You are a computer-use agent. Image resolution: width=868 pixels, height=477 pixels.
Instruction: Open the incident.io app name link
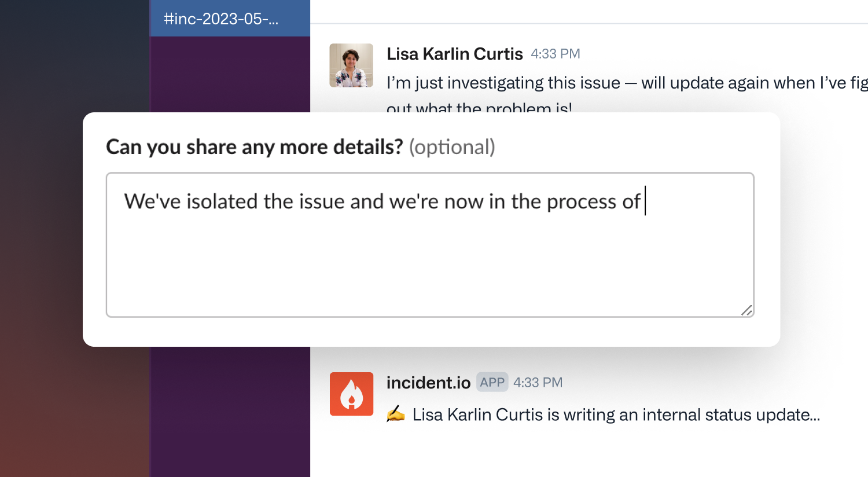click(x=428, y=383)
